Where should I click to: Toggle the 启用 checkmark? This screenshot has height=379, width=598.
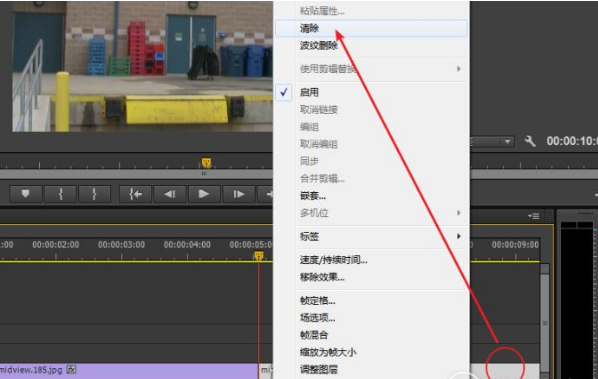click(x=284, y=92)
